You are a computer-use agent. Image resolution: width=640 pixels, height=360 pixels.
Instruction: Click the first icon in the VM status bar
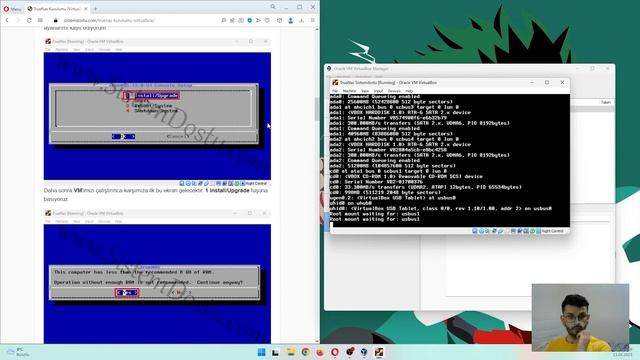(x=474, y=231)
